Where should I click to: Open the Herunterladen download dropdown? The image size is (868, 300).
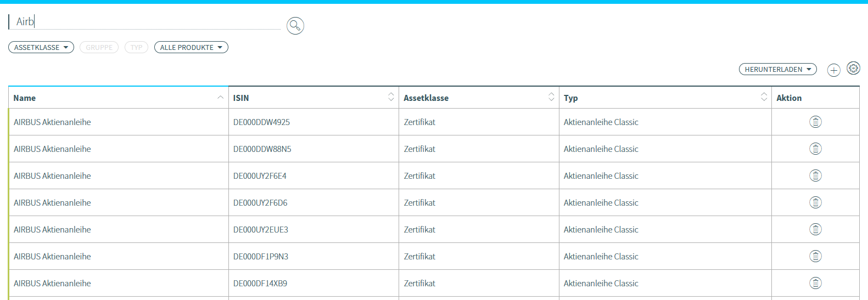click(x=777, y=70)
